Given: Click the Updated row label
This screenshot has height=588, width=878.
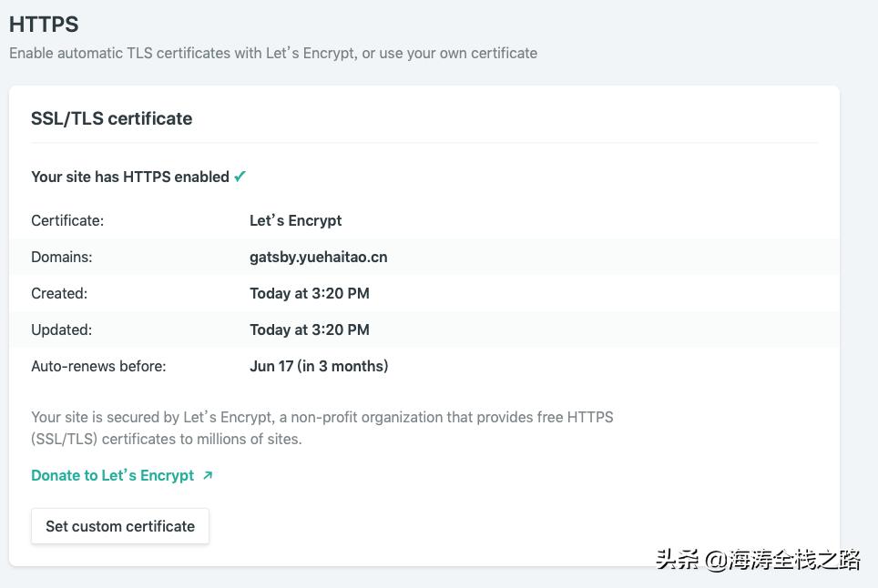Looking at the screenshot, I should (60, 329).
